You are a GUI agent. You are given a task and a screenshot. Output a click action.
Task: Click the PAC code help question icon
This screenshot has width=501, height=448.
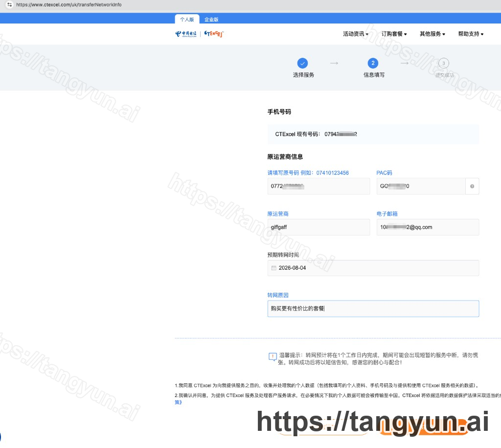tap(472, 186)
